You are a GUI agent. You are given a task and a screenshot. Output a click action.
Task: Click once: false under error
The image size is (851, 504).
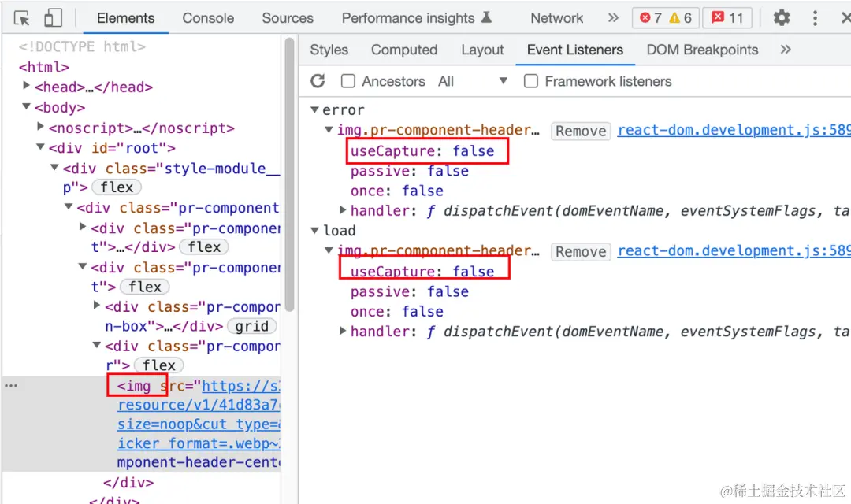pyautogui.click(x=396, y=191)
